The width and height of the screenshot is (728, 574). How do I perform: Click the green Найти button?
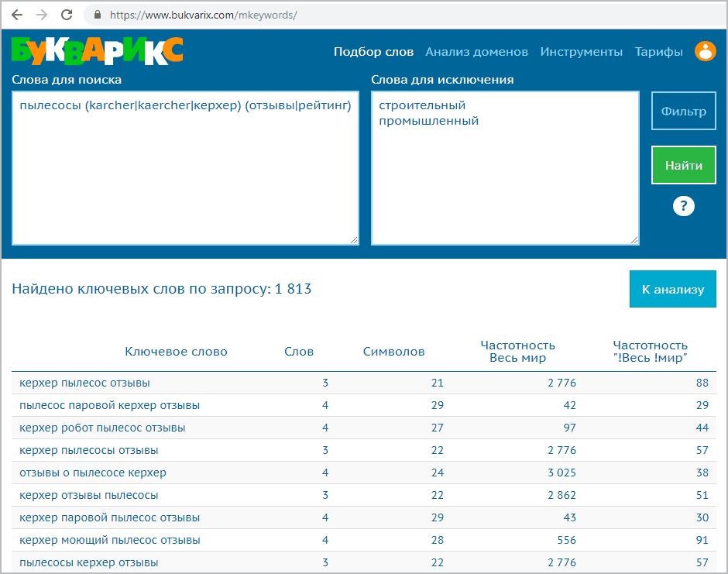[x=683, y=165]
